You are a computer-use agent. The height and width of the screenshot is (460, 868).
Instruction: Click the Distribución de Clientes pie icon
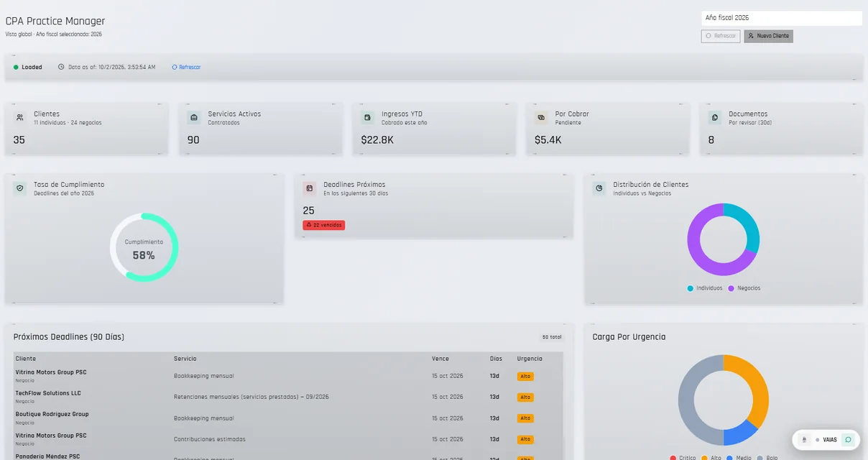tap(599, 188)
